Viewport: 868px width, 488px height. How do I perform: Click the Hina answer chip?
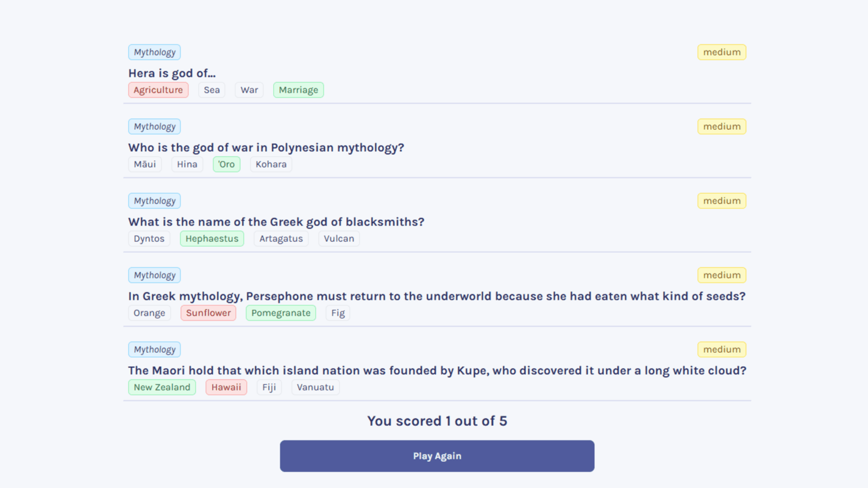coord(187,164)
